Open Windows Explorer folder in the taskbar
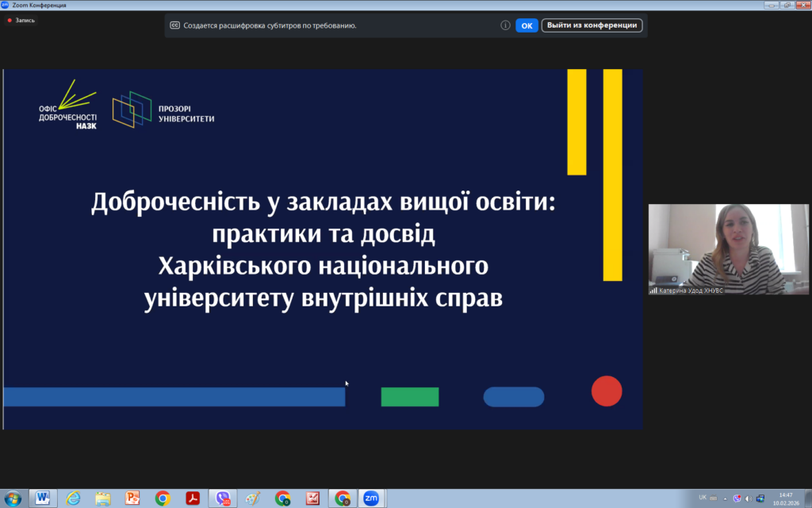 pos(103,498)
